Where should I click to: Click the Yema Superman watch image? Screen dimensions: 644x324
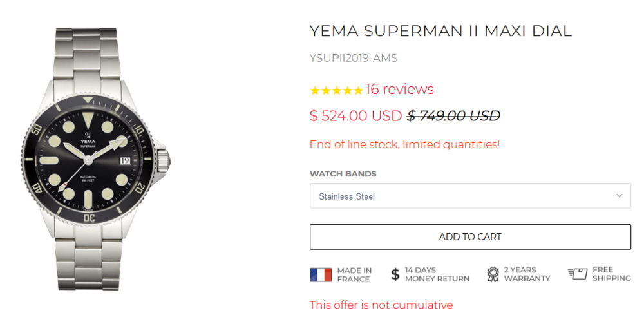pyautogui.click(x=95, y=160)
